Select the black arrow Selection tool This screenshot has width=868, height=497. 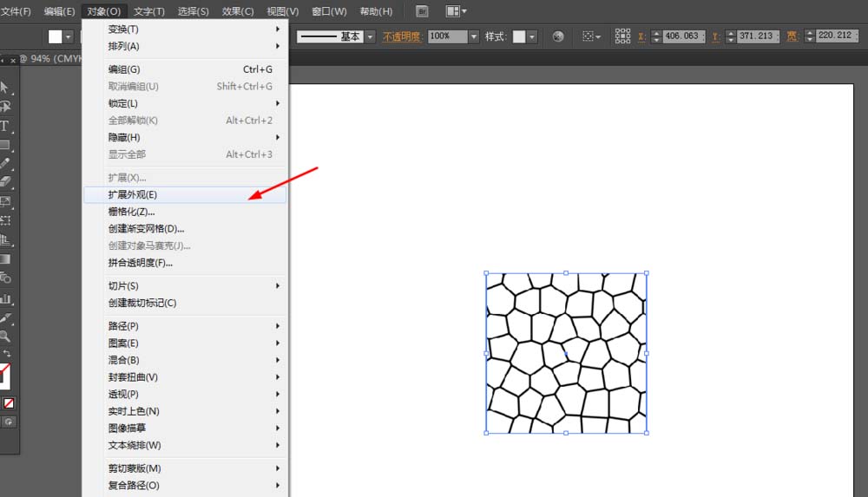[x=4, y=88]
